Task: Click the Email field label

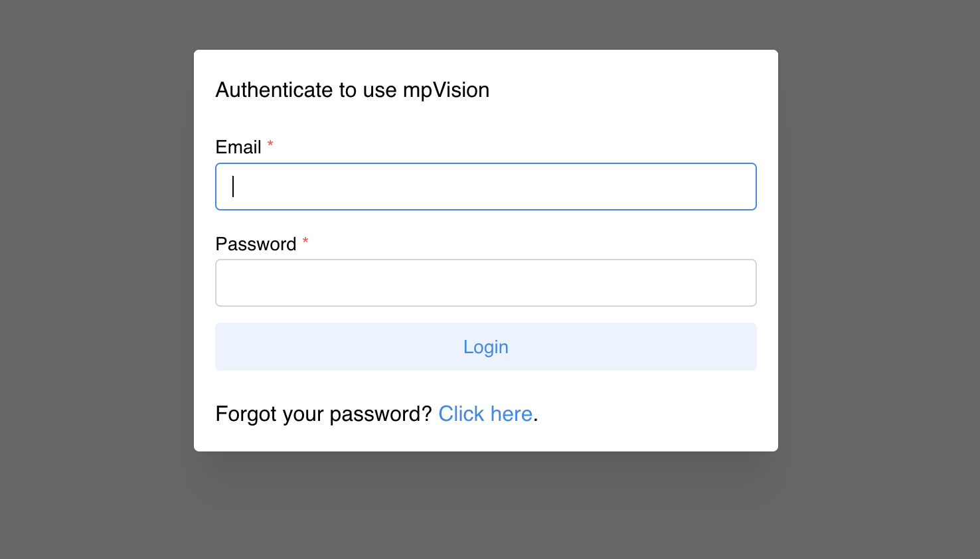Action: (238, 147)
